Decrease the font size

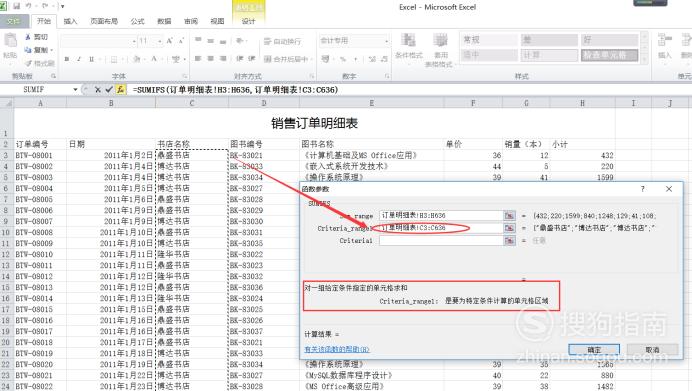181,41
